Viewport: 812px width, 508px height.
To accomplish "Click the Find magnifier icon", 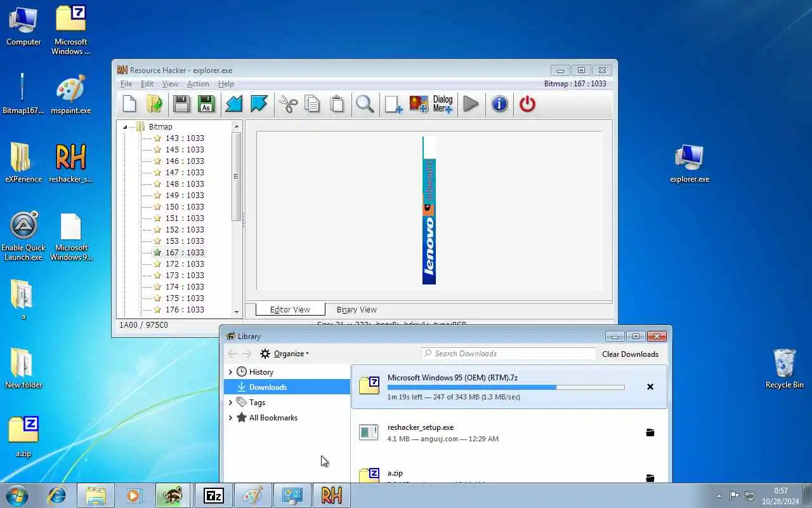I will (365, 104).
